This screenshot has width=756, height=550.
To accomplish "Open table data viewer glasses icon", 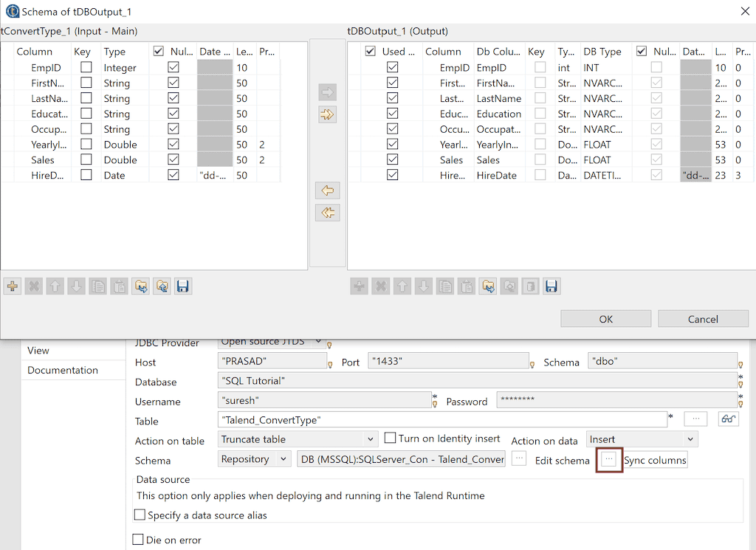I will 728,419.
